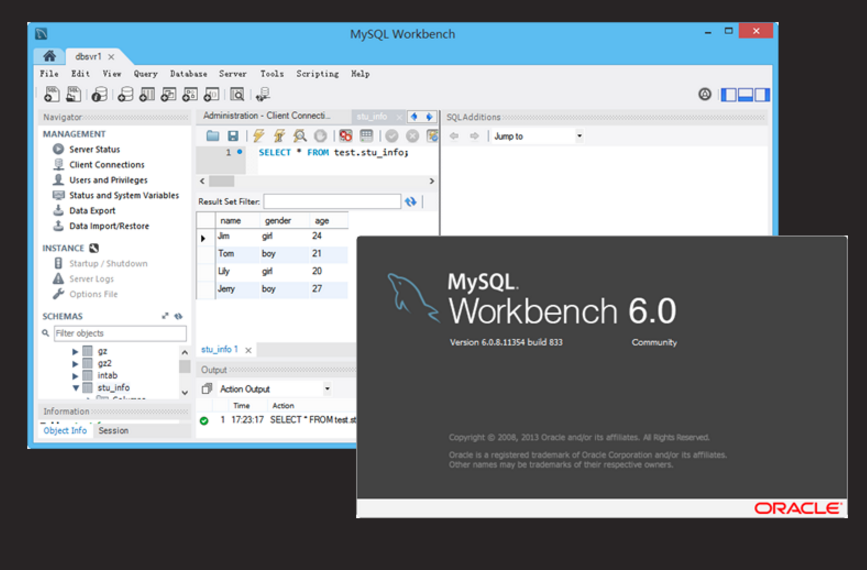Go to Home tab icon
Screen dimensions: 867x570
(49, 56)
